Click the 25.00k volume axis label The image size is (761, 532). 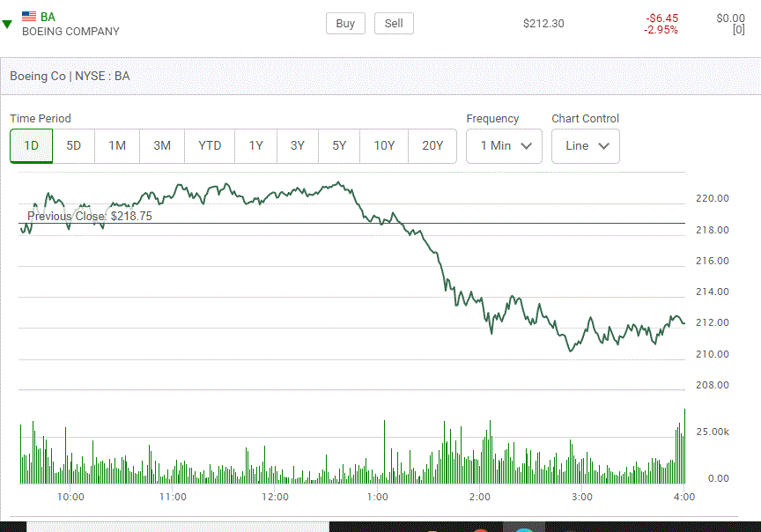click(713, 432)
